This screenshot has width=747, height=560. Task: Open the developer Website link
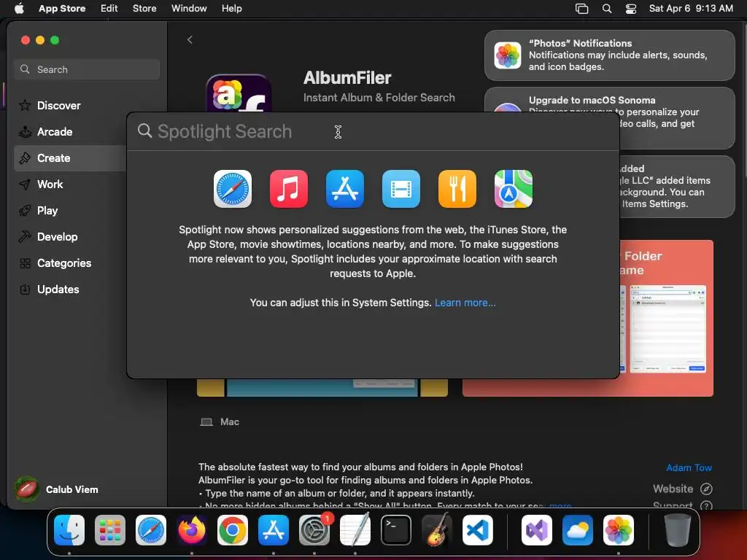coord(682,489)
